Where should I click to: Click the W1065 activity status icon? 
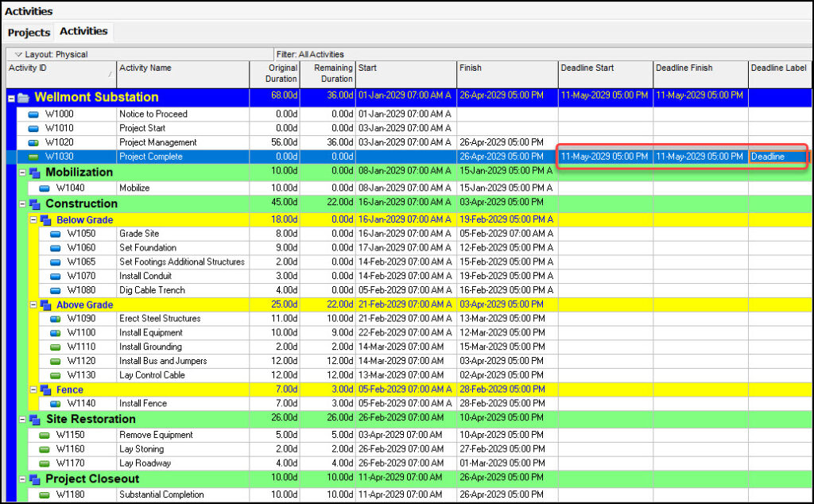point(56,262)
